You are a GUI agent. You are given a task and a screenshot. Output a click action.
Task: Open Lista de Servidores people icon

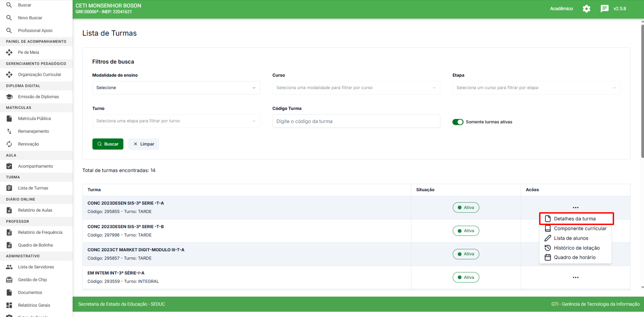point(9,267)
